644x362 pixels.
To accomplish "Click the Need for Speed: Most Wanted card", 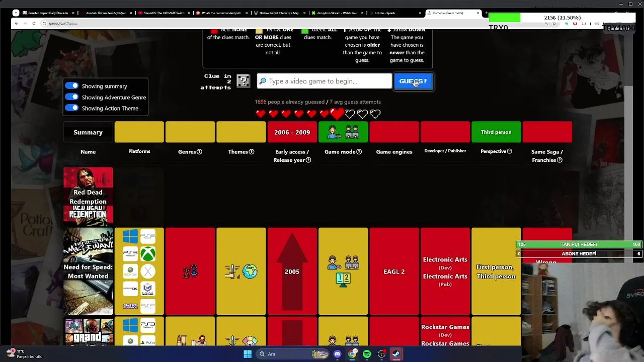I will point(88,271).
